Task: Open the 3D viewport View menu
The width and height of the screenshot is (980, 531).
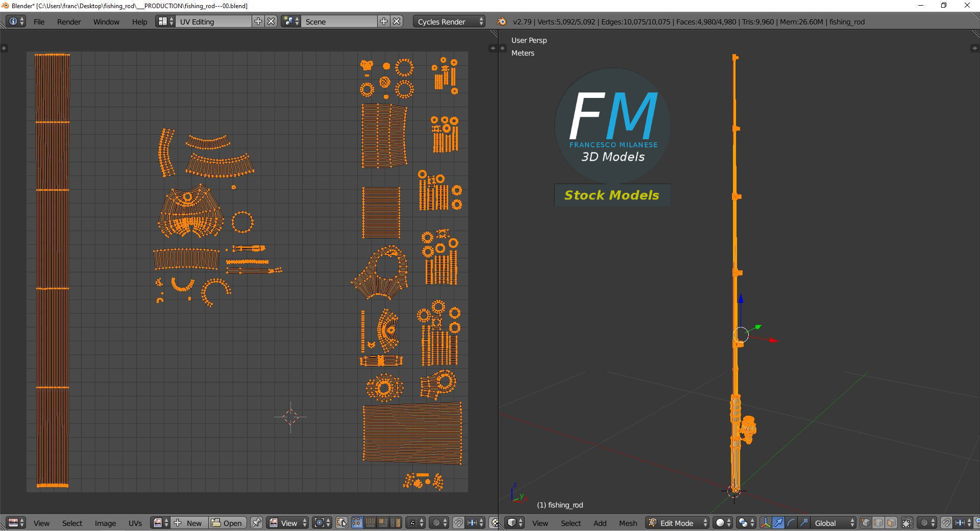Action: click(x=540, y=523)
